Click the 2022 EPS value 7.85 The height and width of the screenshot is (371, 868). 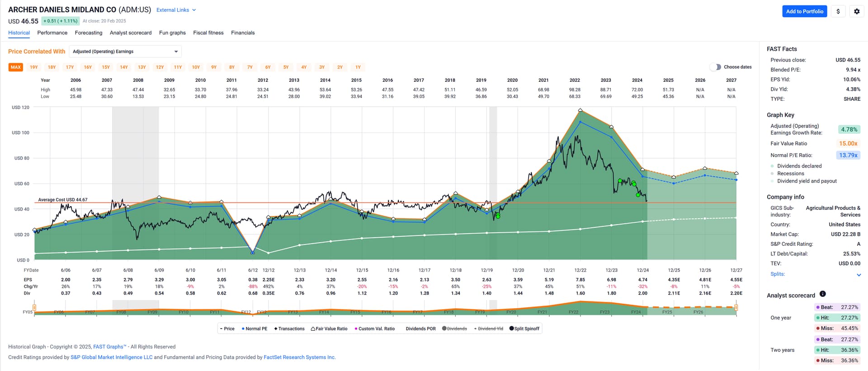pyautogui.click(x=580, y=280)
